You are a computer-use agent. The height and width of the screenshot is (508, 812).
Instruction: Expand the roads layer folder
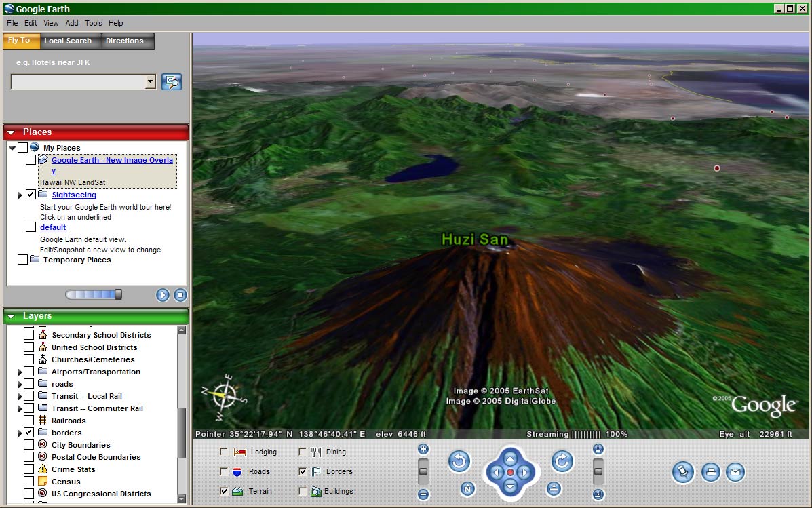tap(20, 385)
